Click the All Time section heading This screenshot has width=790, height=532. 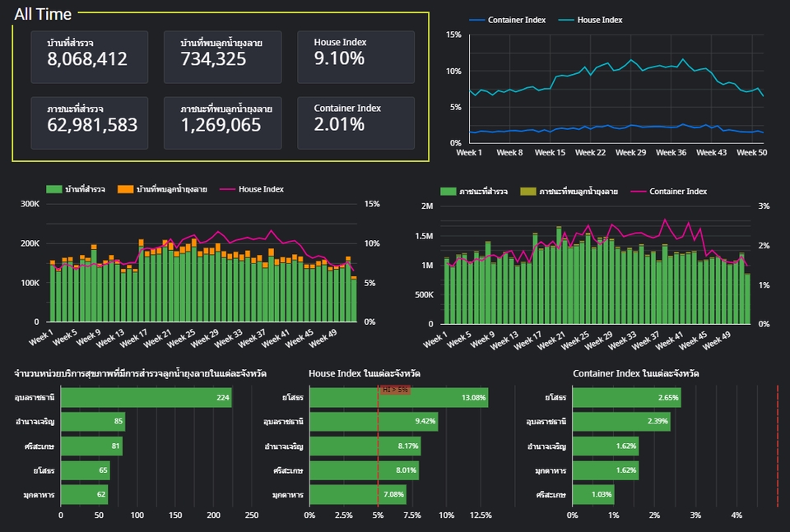click(x=43, y=14)
